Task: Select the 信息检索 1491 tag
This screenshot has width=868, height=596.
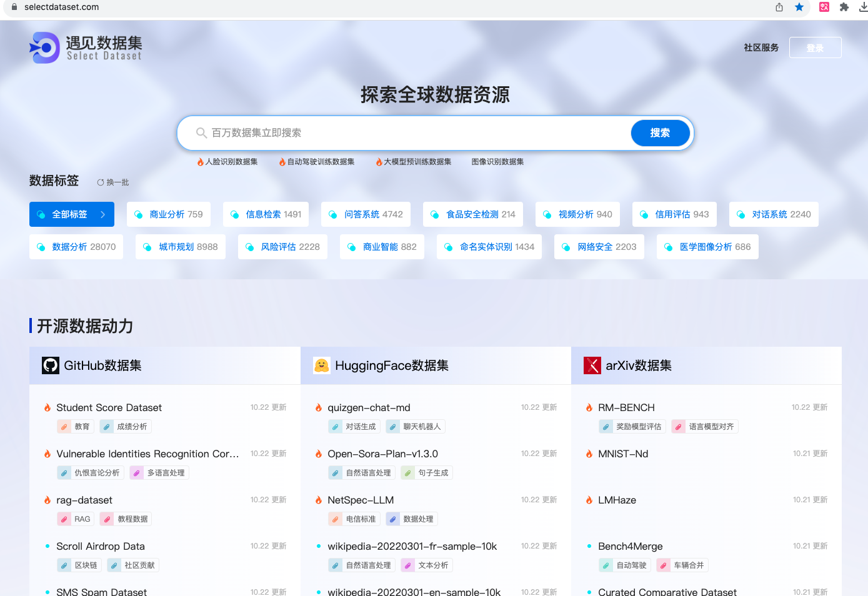Action: click(266, 214)
